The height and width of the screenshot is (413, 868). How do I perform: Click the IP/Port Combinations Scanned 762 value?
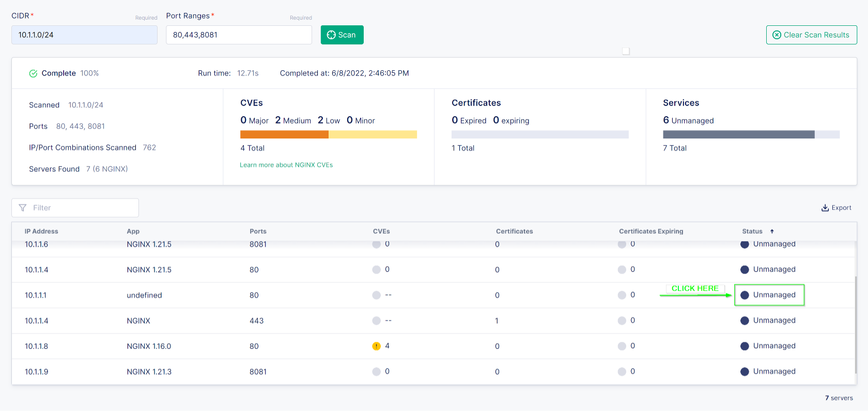pos(149,148)
